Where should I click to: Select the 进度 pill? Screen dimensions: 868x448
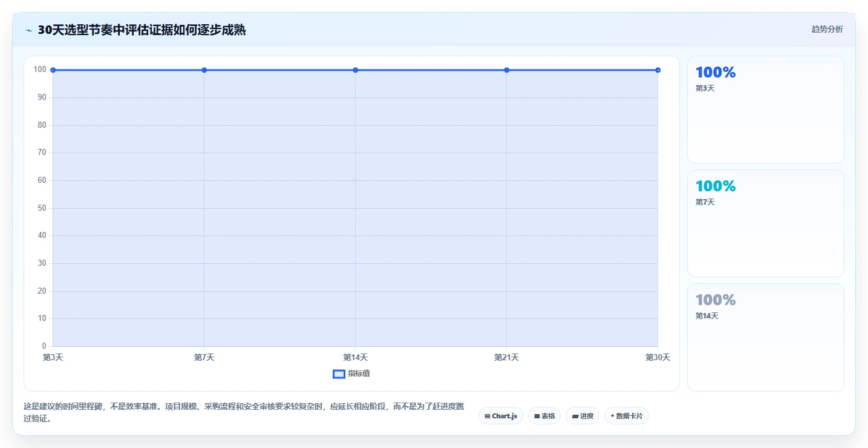[x=582, y=416]
